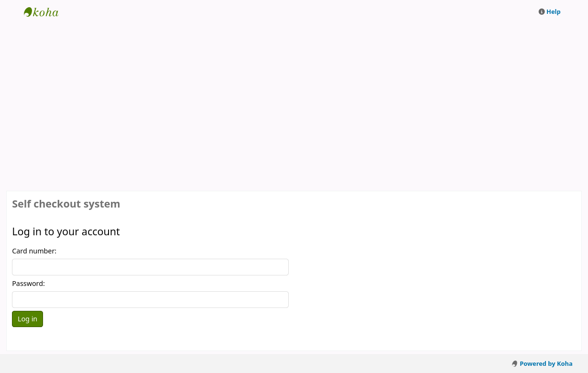This screenshot has width=588, height=373.
Task: Click the "Password:" field label
Action: coord(28,284)
